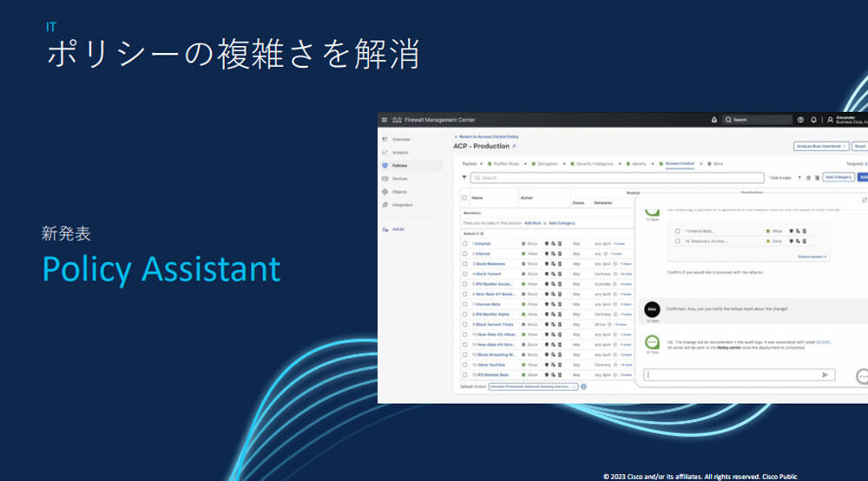Open the deploy icon beside the header search
The width and height of the screenshot is (868, 481).
coord(714,120)
